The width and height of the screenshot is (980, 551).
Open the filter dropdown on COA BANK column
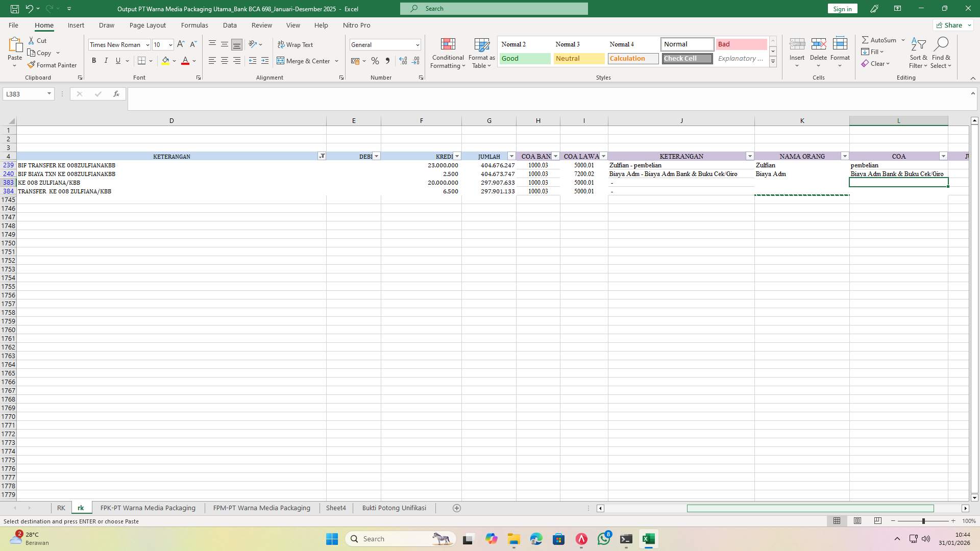coord(555,156)
